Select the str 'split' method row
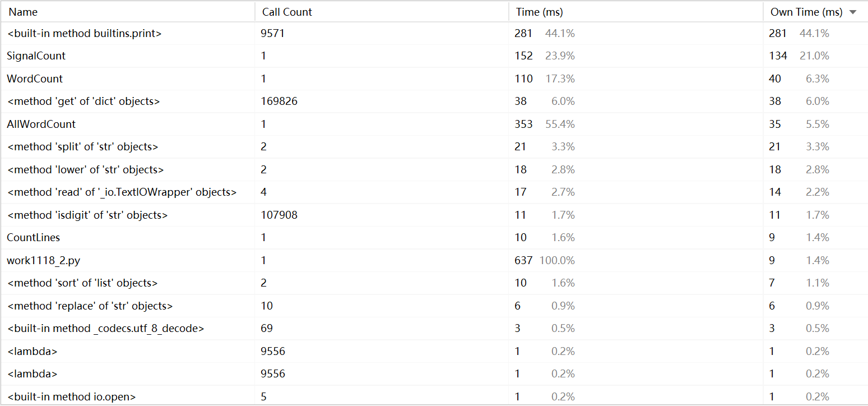The image size is (868, 406). pyautogui.click(x=83, y=147)
